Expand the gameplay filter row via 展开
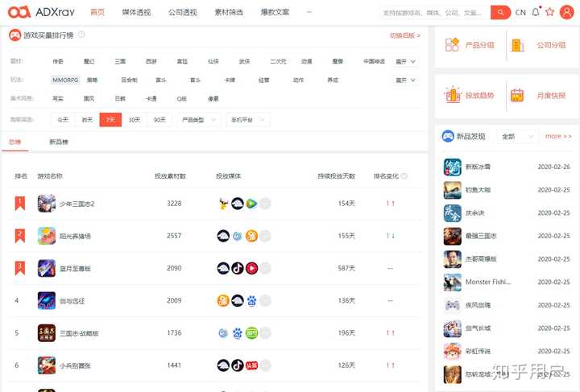Screen dimensions: 580x392 [x=405, y=80]
